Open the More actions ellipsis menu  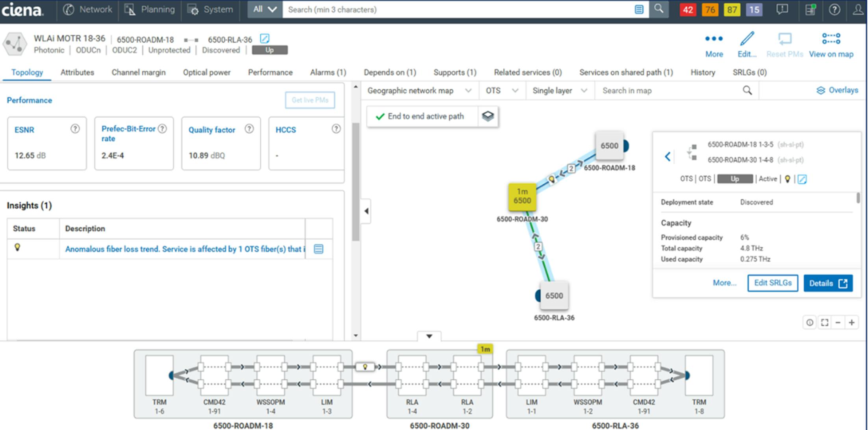click(714, 45)
